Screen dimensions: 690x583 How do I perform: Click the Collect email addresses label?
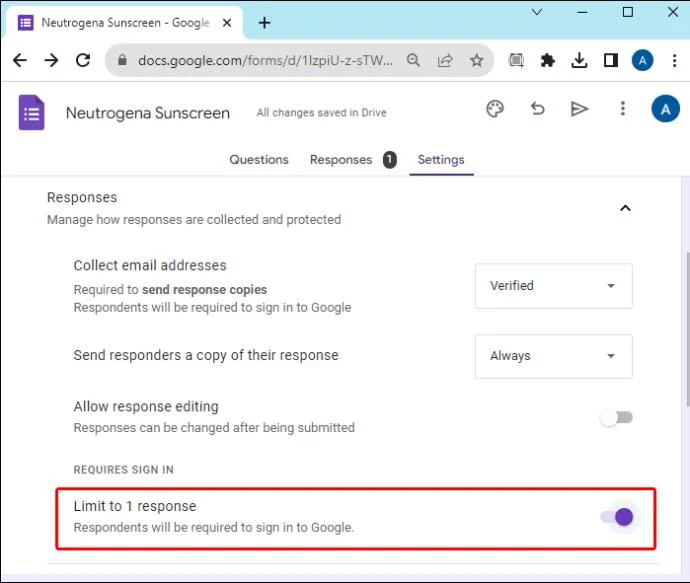pos(150,265)
